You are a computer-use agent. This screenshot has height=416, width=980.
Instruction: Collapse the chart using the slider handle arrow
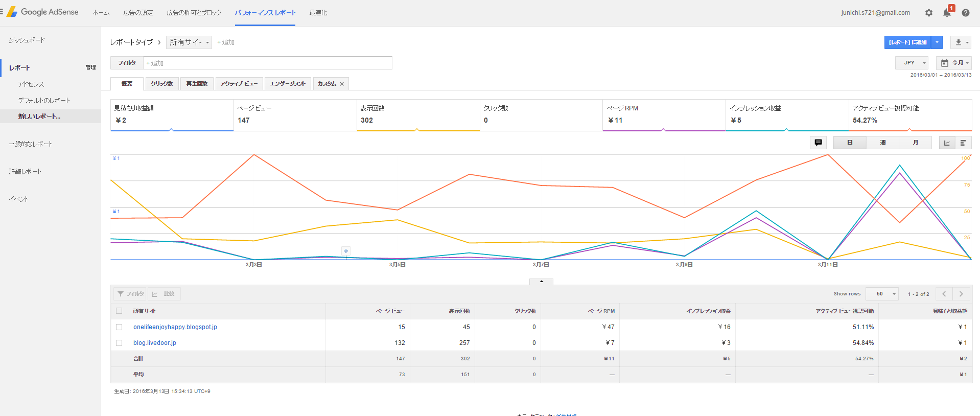pyautogui.click(x=542, y=282)
